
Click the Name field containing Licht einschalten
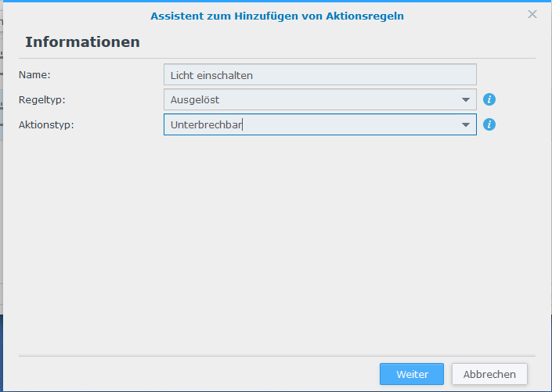(x=320, y=74)
